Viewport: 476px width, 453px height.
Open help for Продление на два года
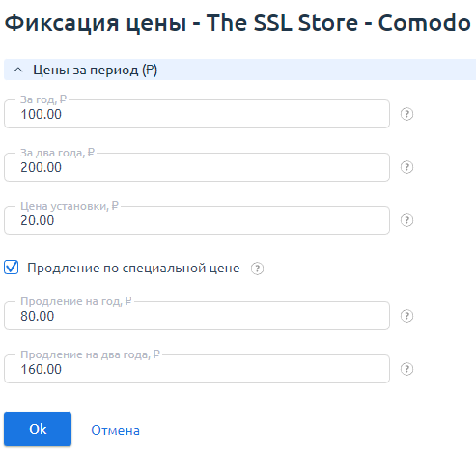pyautogui.click(x=406, y=369)
